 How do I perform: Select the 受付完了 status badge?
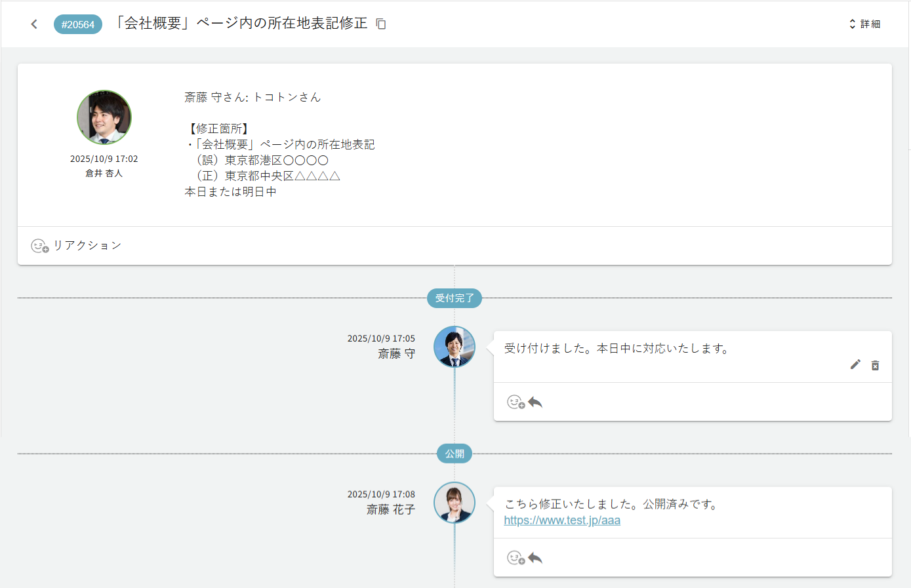point(455,298)
